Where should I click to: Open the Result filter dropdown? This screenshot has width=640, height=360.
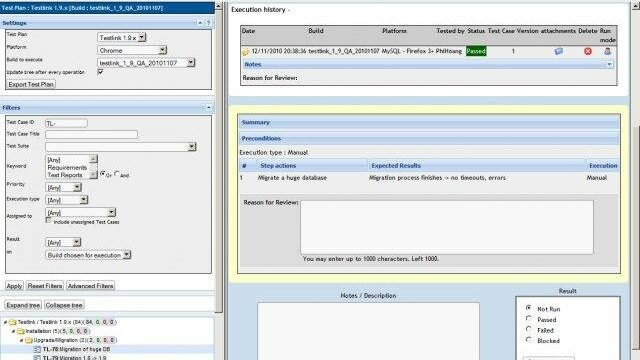63,242
